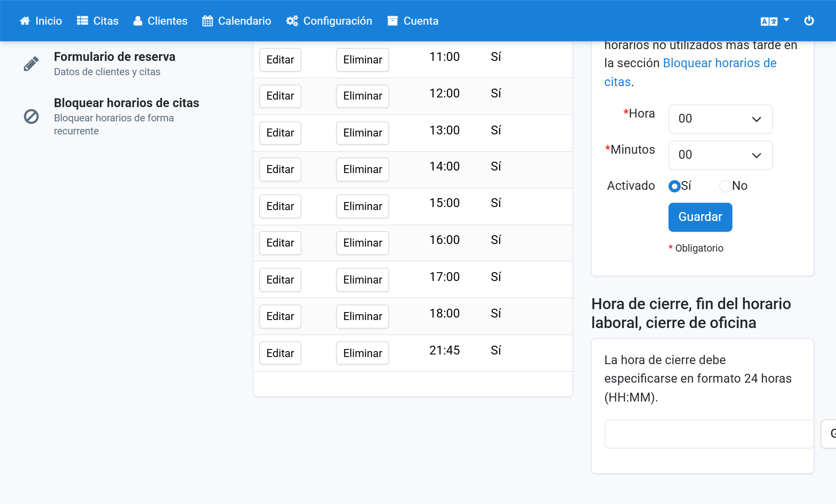Open the Cuenta menu item

413,21
